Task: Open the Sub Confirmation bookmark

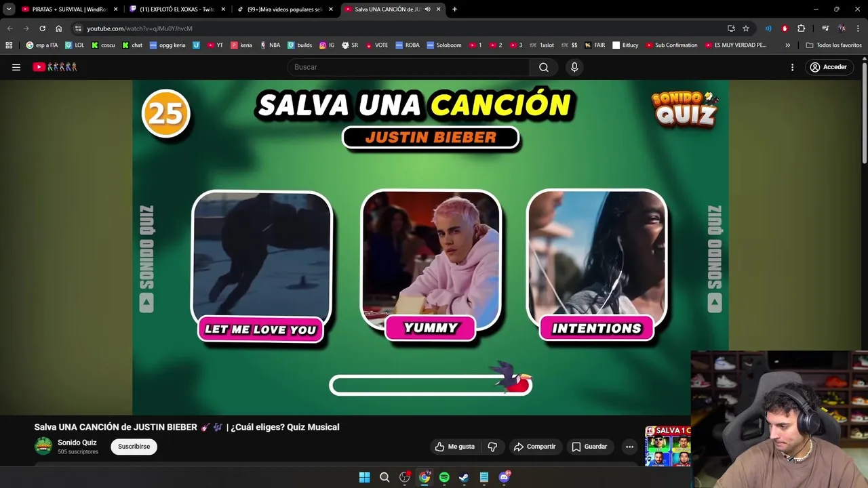Action: tap(671, 45)
